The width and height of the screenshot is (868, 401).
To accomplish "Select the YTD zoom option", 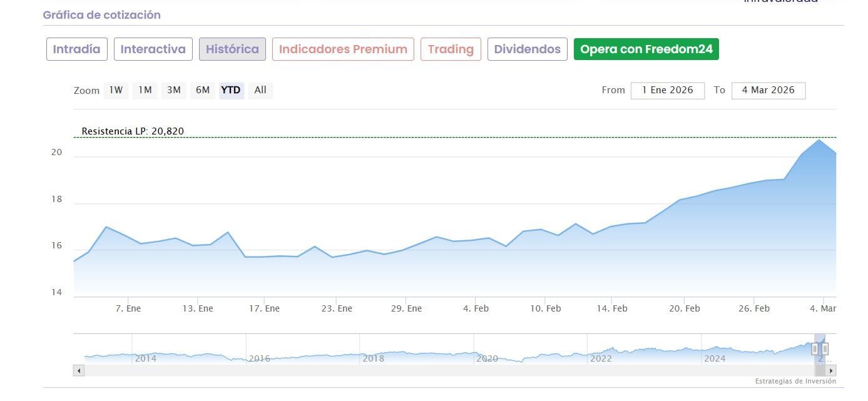I will 231,90.
